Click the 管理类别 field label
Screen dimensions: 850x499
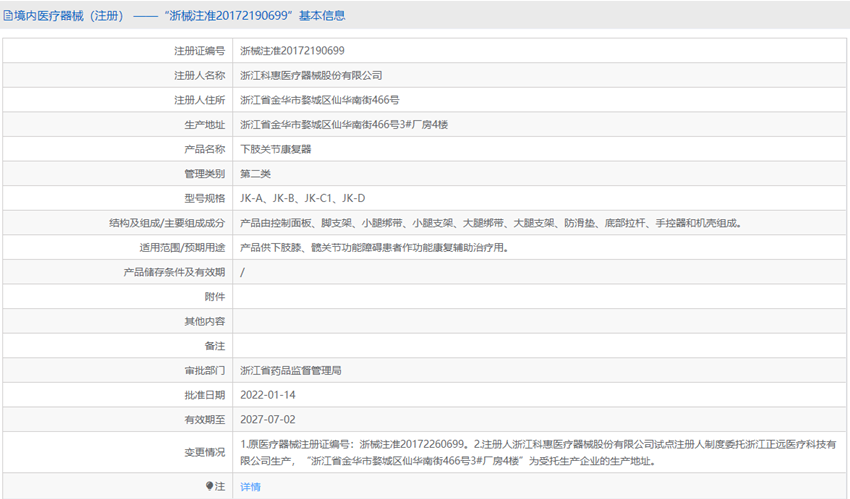pos(204,174)
